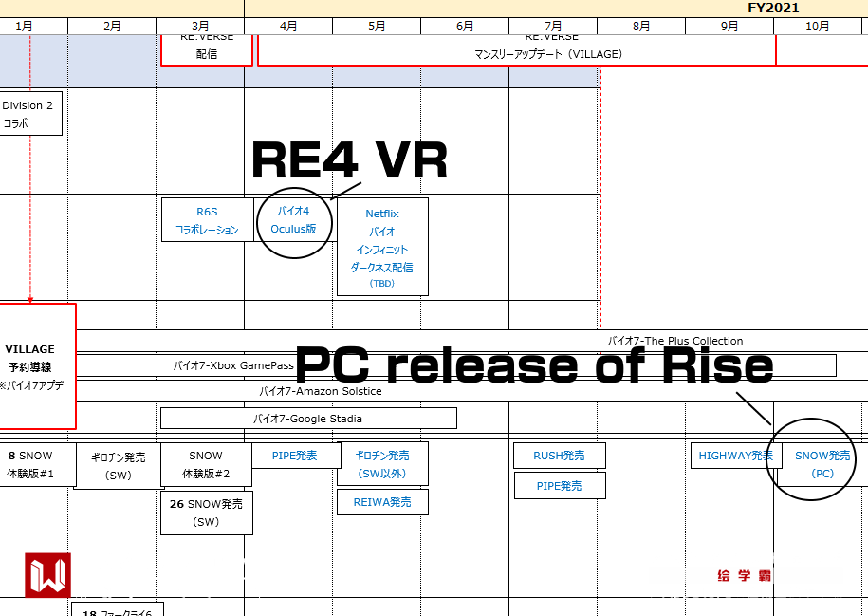Image resolution: width=868 pixels, height=616 pixels.
Task: Select the SNOW発売 (PC) box
Action: click(822, 464)
